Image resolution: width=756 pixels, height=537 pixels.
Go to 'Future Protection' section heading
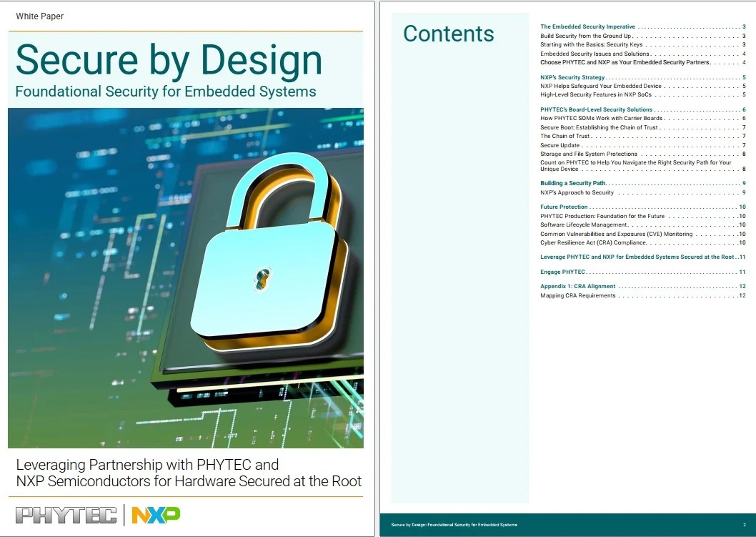[642, 207]
